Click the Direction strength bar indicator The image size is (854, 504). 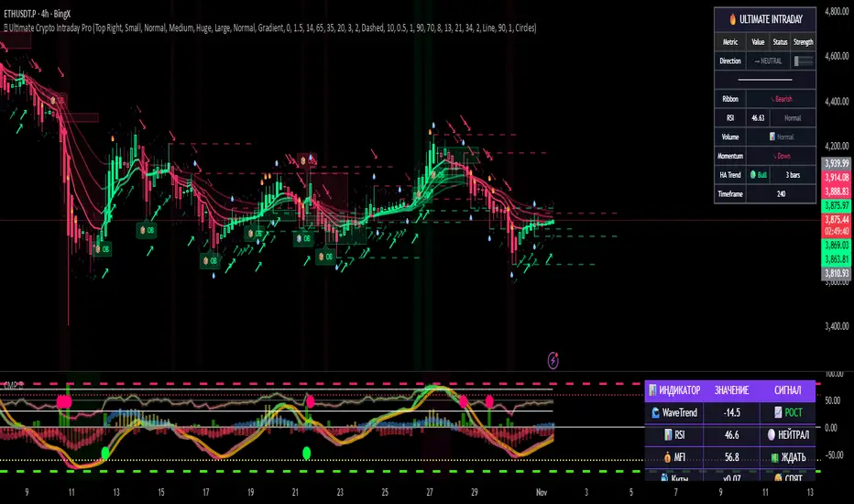tap(804, 61)
